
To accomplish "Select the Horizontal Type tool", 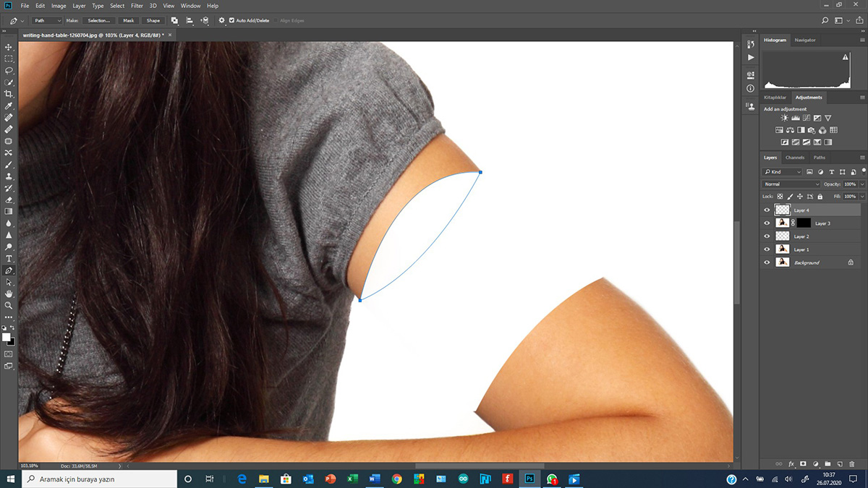I will [x=9, y=258].
